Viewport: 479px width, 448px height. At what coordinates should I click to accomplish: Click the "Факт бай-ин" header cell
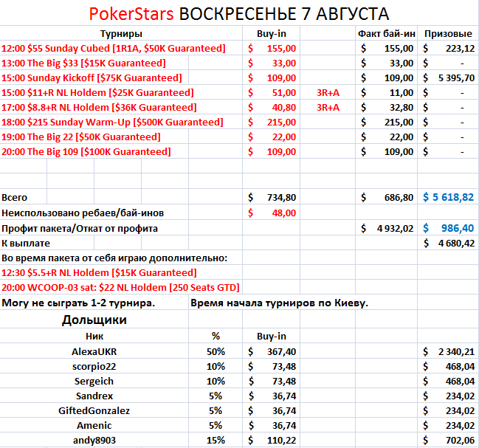click(387, 34)
